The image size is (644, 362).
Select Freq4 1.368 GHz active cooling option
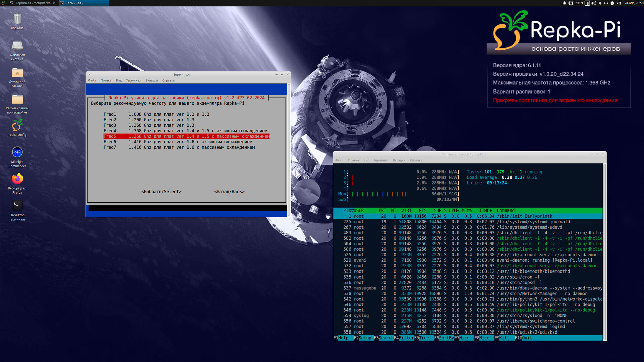(x=185, y=131)
